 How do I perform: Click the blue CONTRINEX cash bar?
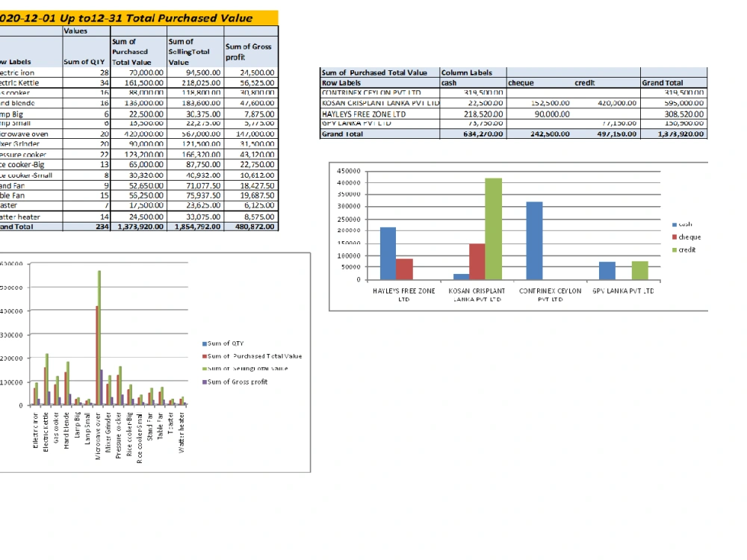point(535,241)
